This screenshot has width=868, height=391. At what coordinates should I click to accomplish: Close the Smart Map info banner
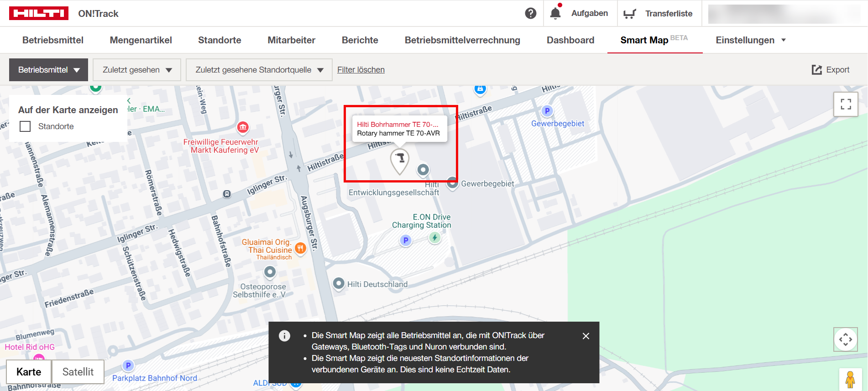pos(586,336)
